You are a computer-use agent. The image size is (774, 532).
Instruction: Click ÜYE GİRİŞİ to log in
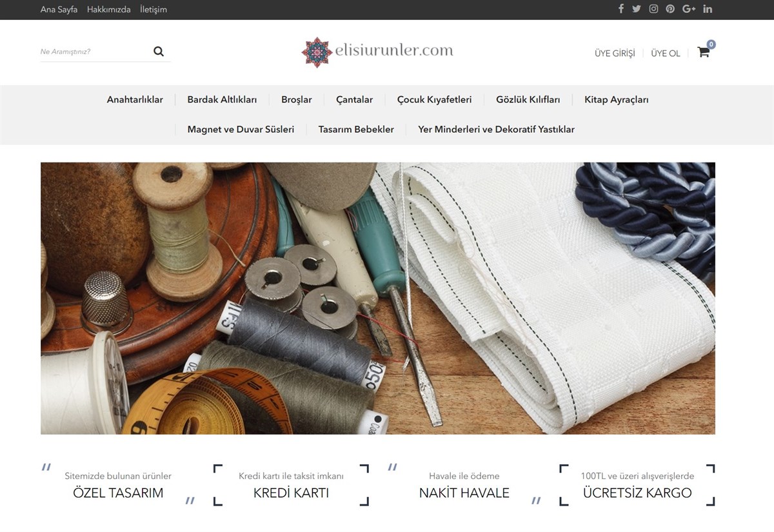click(x=615, y=54)
